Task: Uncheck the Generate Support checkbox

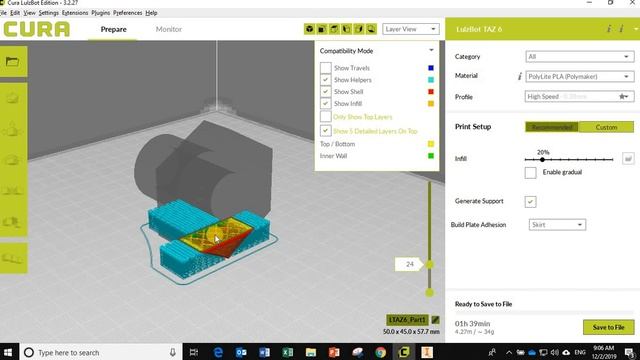Action: pos(530,201)
